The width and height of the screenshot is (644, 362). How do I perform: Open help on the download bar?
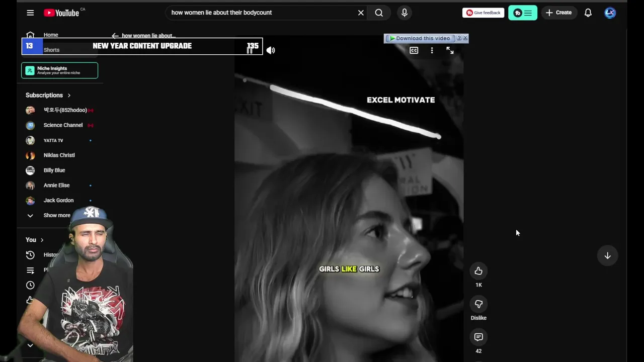tap(459, 38)
